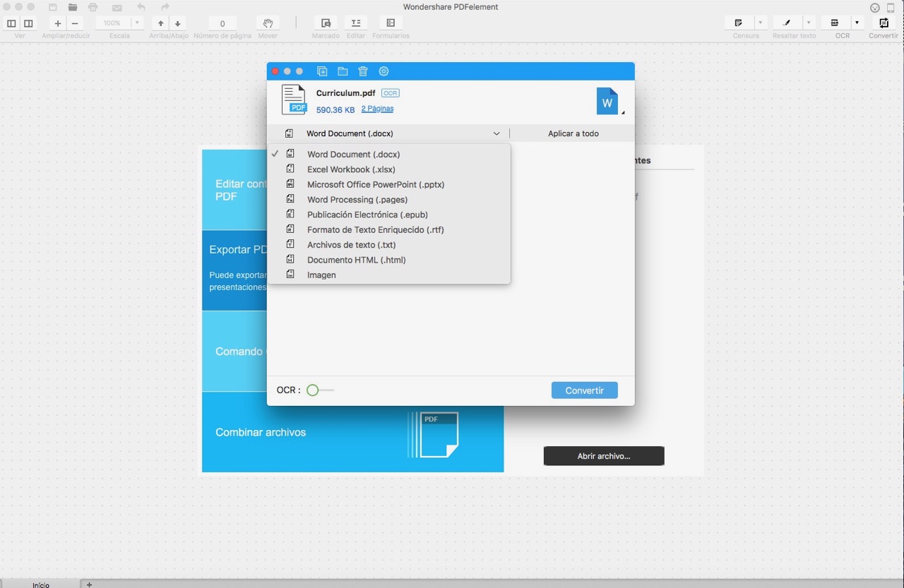The height and width of the screenshot is (588, 904).
Task: Click the Combinar archivos tile
Action: pos(352,432)
